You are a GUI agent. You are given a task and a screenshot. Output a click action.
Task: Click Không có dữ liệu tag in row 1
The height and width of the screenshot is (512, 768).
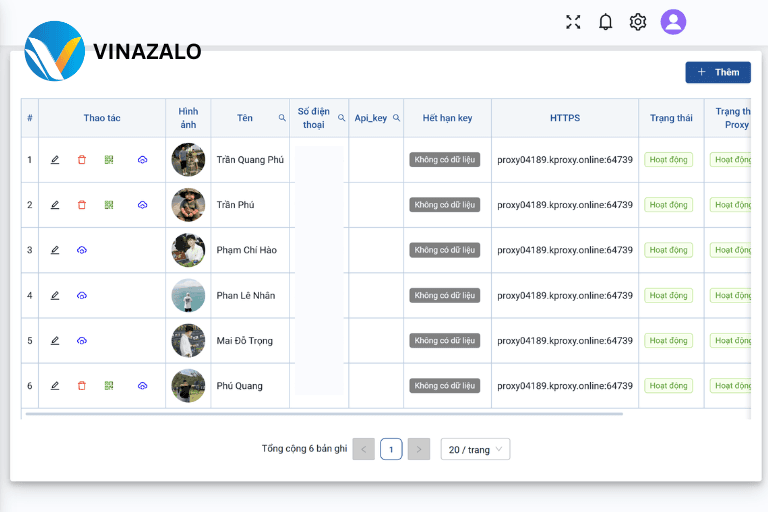tap(445, 160)
